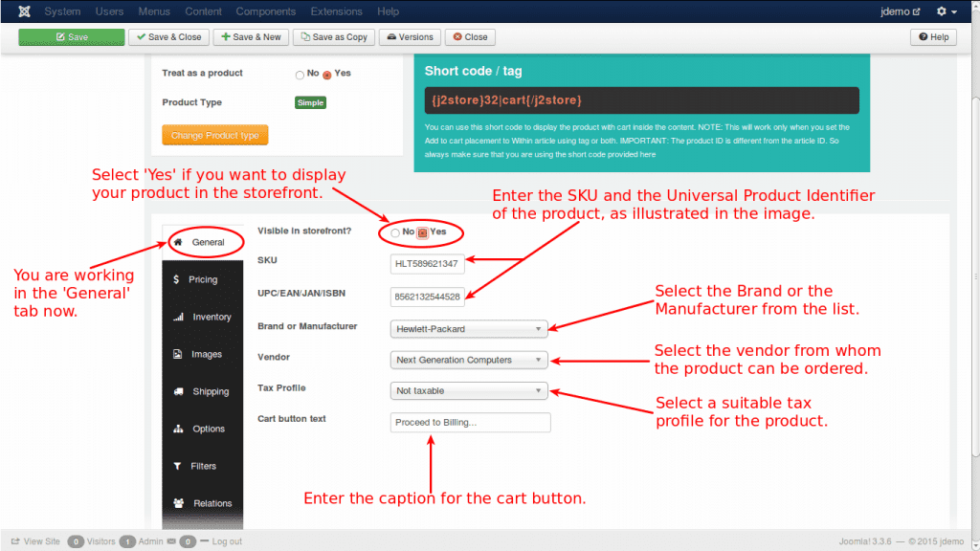Open the Brand or Manufacturer dropdown
Viewport: 980px width, 551px height.
[x=468, y=328]
